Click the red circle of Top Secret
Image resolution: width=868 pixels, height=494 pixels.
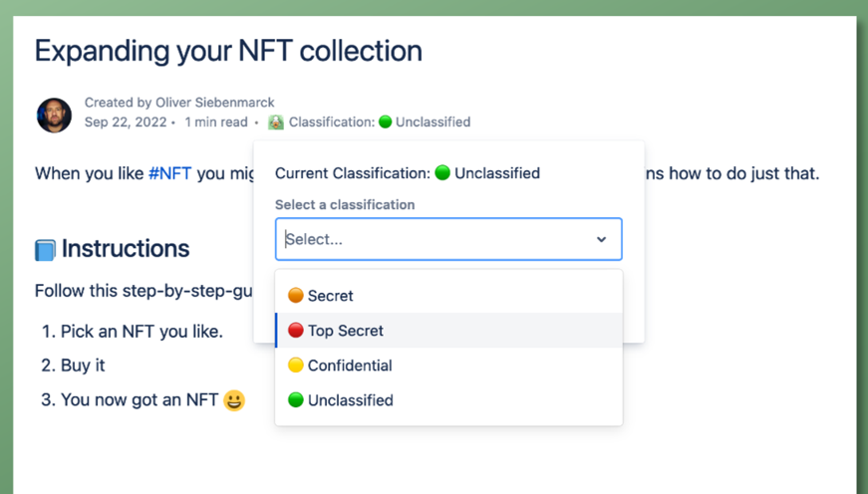point(295,331)
